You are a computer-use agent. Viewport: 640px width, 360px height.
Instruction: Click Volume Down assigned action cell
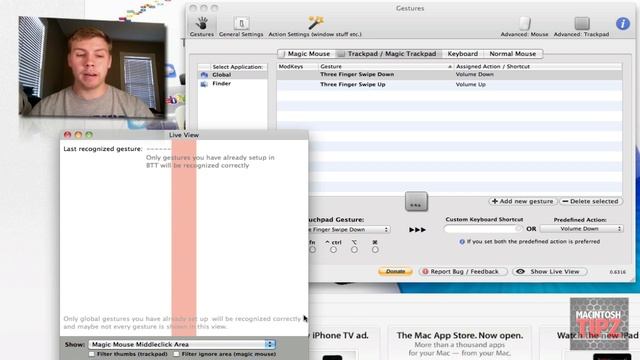click(x=474, y=74)
